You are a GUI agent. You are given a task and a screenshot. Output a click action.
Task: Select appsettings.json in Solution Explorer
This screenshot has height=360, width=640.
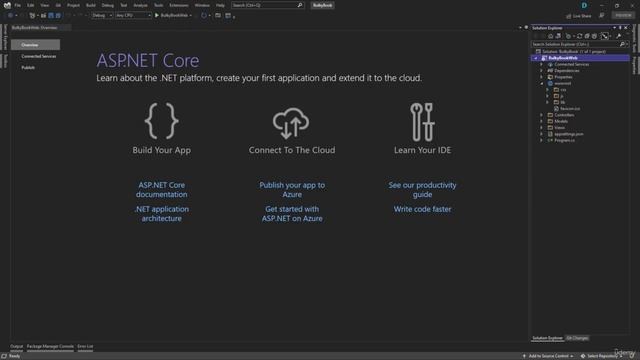pos(569,134)
